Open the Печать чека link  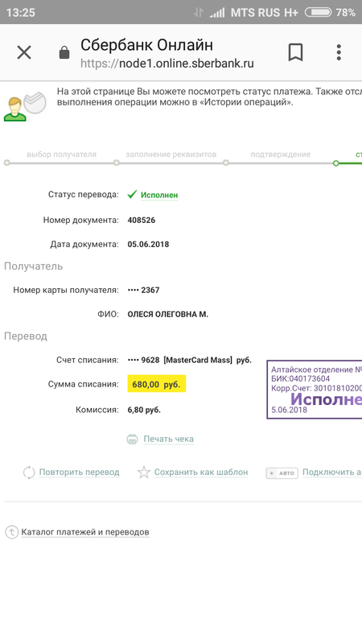[x=169, y=439]
